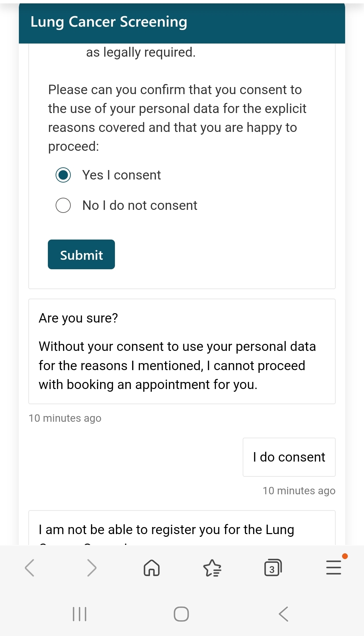The height and width of the screenshot is (636, 364).
Task: Tap the browser back arrow
Action: (30, 568)
